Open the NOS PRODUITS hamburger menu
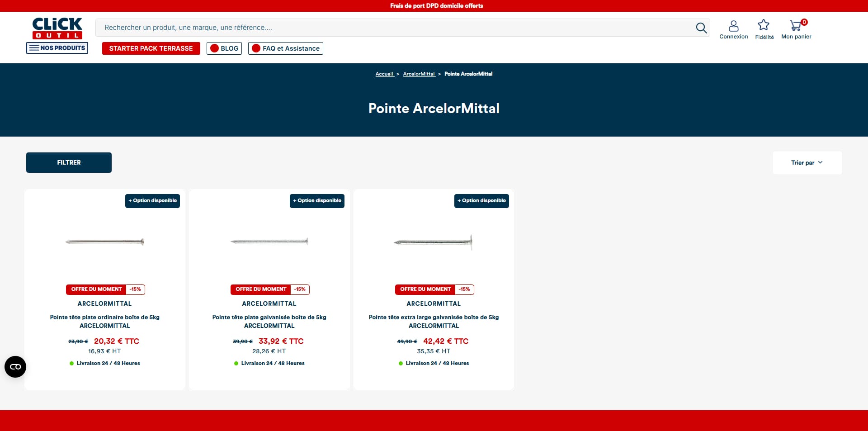The height and width of the screenshot is (431, 868). [x=57, y=48]
